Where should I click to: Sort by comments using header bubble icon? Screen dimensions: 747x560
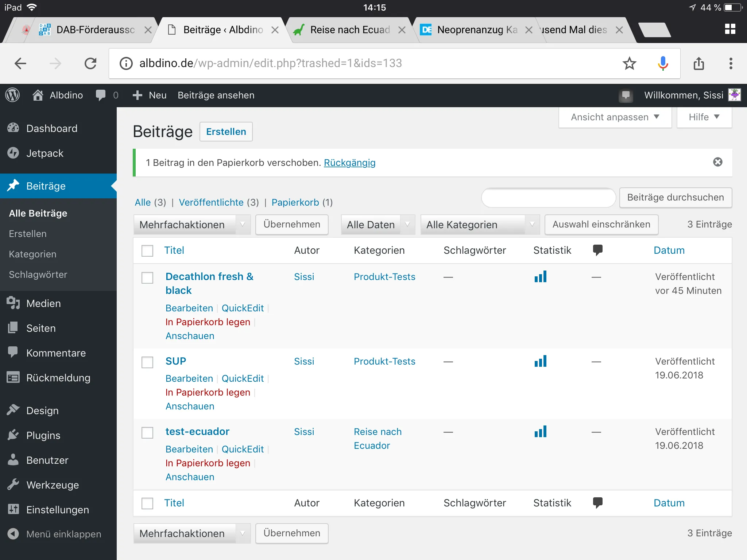pos(597,250)
